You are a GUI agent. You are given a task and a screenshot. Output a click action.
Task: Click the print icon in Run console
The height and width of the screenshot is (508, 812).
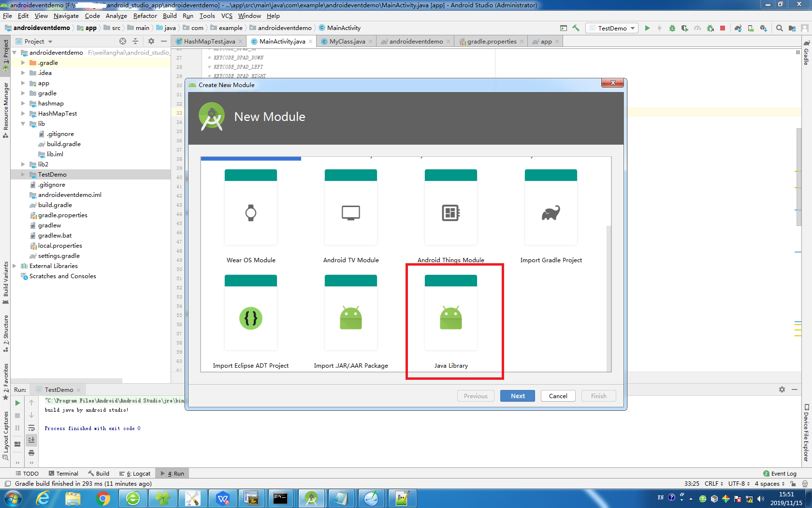pos(31,452)
